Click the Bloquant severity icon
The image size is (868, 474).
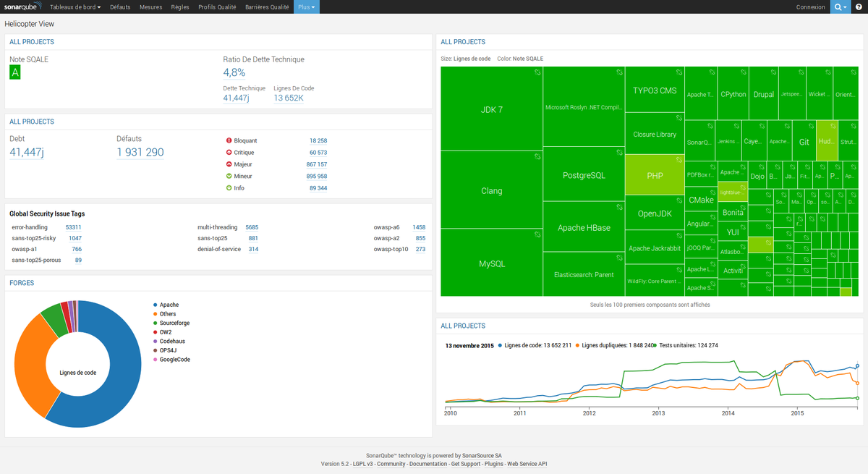(229, 140)
